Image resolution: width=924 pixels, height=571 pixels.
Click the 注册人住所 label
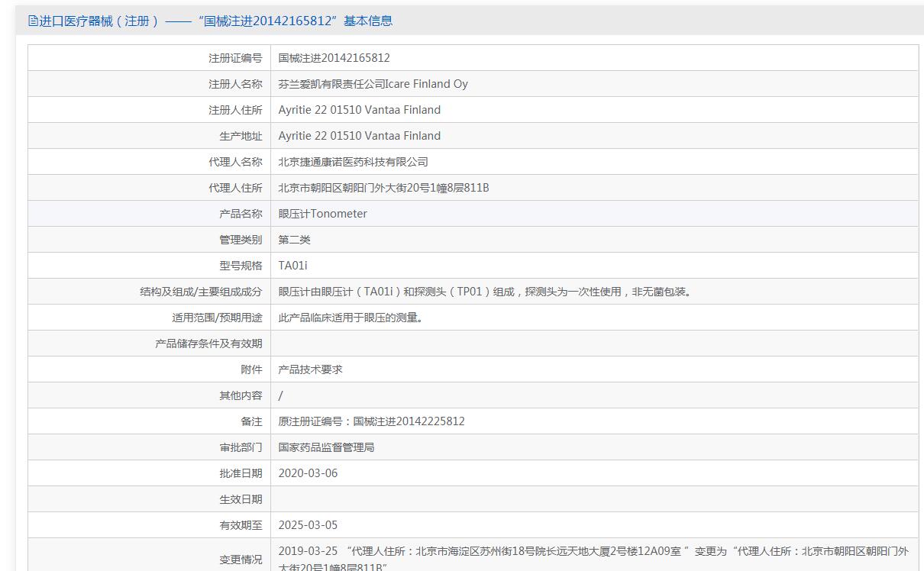pos(235,110)
